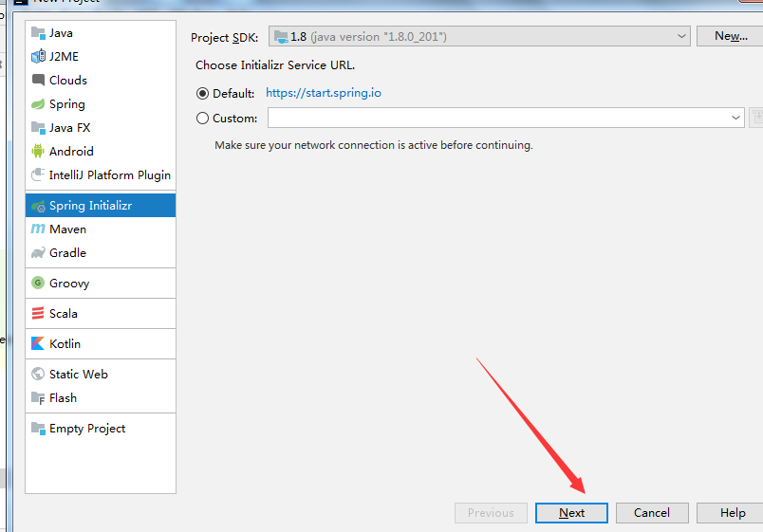
Task: Click the Next button
Action: (571, 513)
